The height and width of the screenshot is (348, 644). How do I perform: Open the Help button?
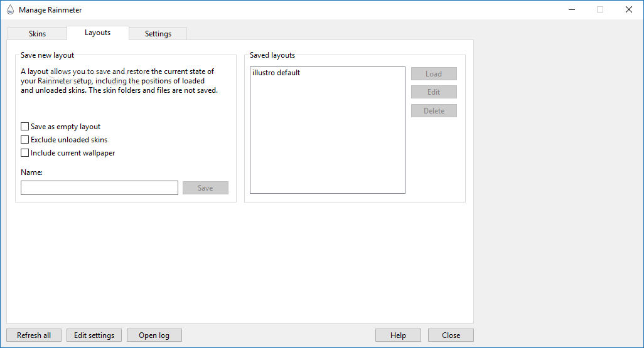point(398,335)
